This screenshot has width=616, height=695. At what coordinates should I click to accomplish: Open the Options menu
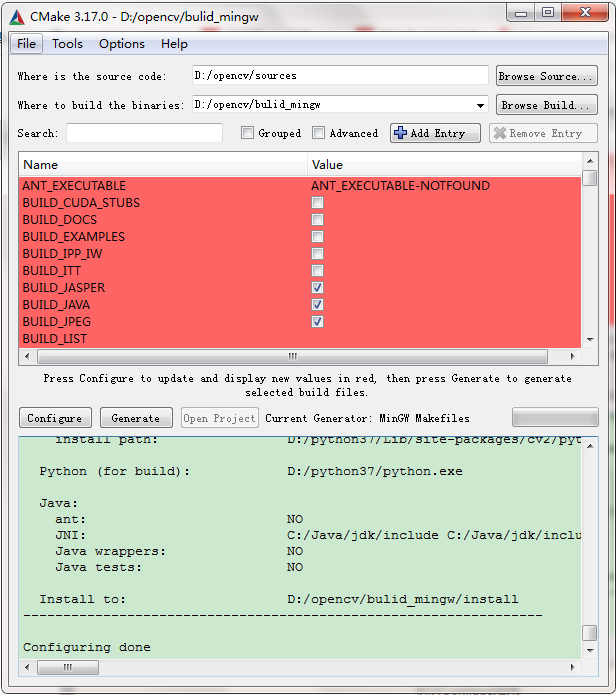click(x=122, y=44)
